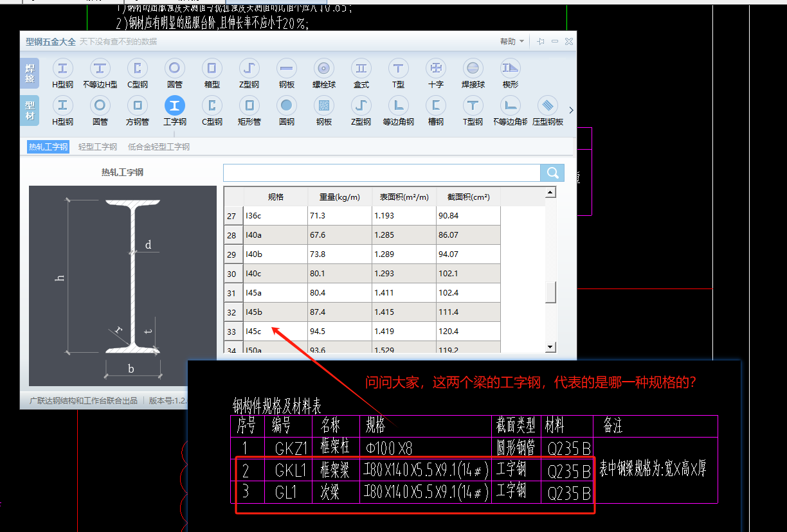This screenshot has height=532, width=787.
Task: Select H型钢 in 型材 row
Action: [62, 111]
